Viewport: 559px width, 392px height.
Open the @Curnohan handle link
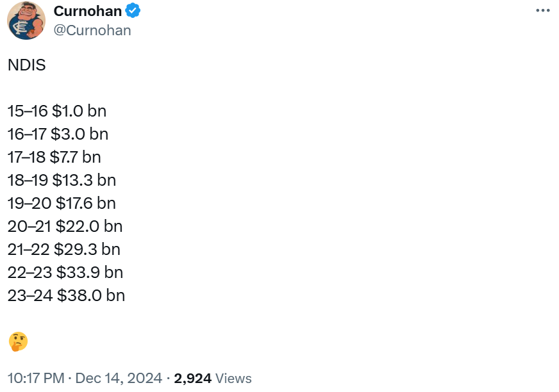click(x=92, y=30)
